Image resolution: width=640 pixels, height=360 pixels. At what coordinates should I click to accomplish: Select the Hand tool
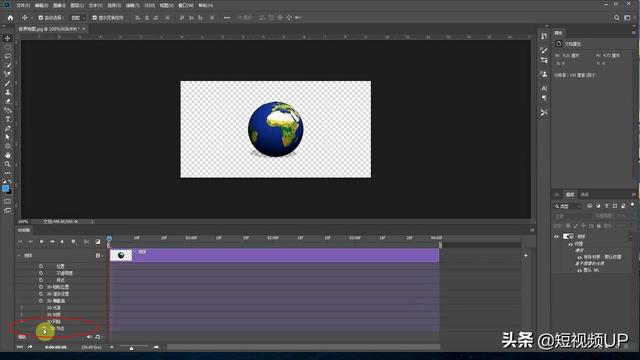[x=7, y=155]
